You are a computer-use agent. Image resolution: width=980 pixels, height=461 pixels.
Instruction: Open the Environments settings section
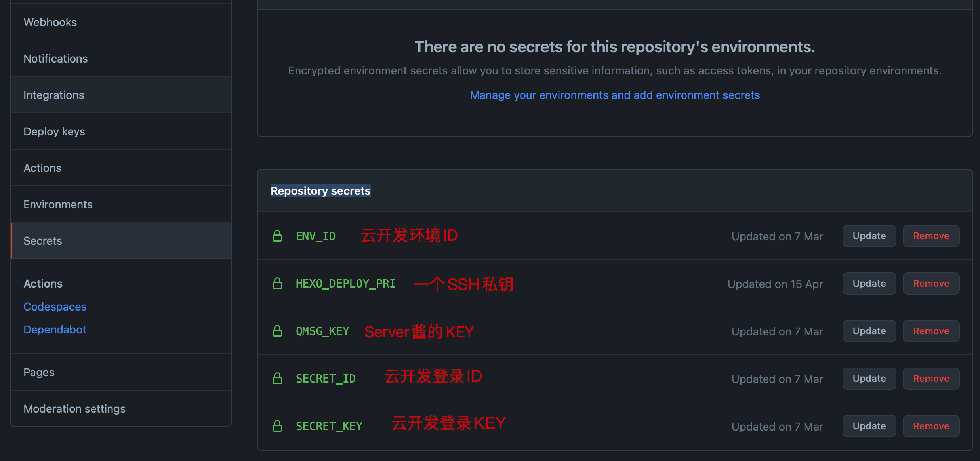click(58, 204)
